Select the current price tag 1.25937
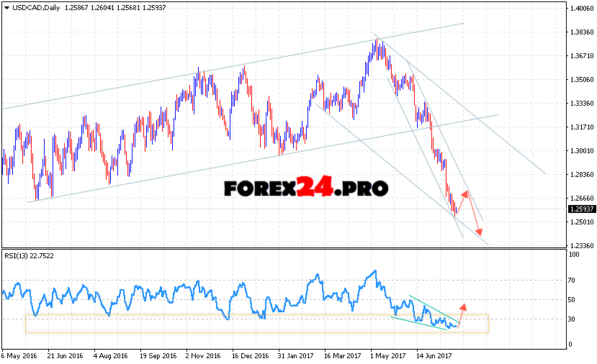Screen dimensions: 597x364 (x=580, y=209)
